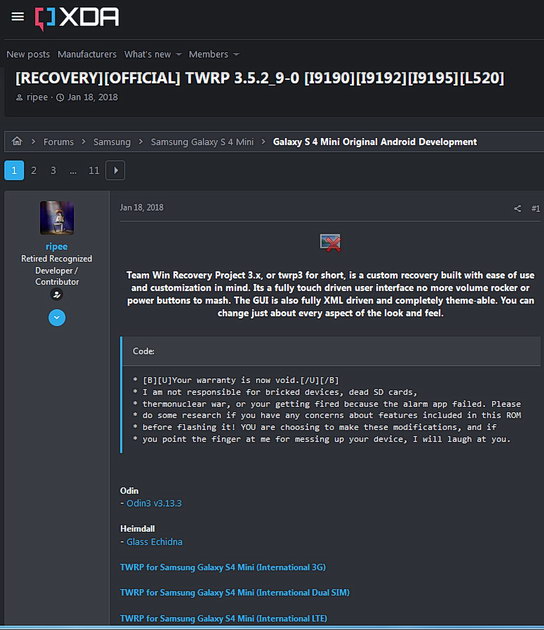Image resolution: width=544 pixels, height=630 pixels.
Task: Open TWRP for Galaxy S4 Mini International 3G
Action: pyautogui.click(x=223, y=567)
